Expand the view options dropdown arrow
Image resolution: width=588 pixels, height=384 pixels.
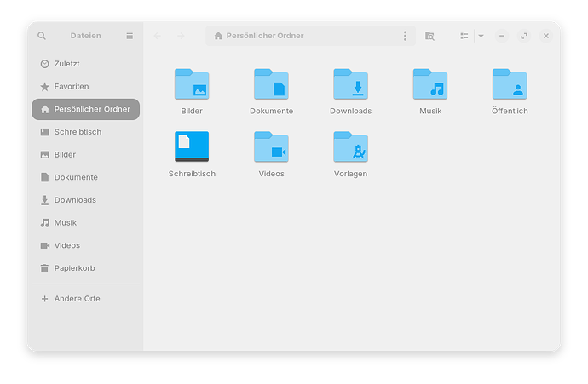tap(481, 36)
